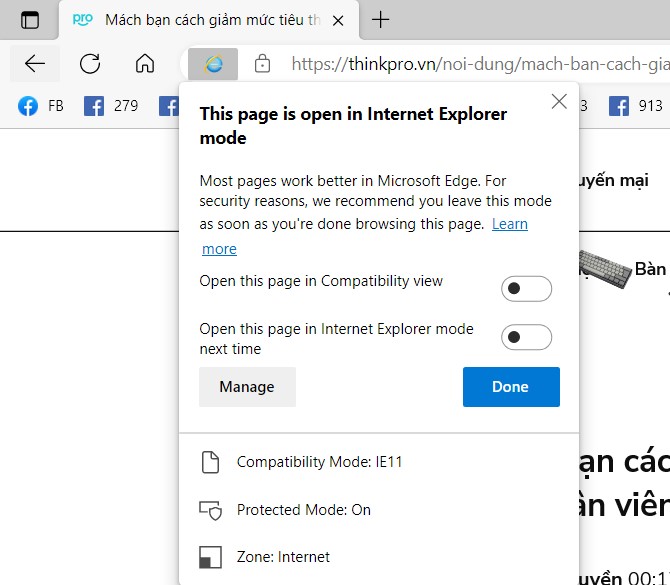Click the address bar URL
This screenshot has height=585, width=670.
(480, 64)
